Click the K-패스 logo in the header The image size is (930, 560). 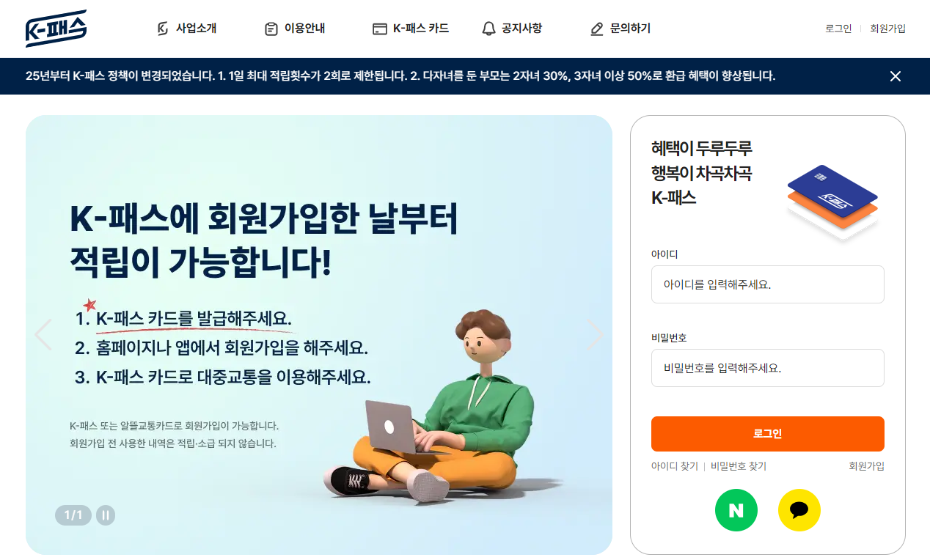56,29
